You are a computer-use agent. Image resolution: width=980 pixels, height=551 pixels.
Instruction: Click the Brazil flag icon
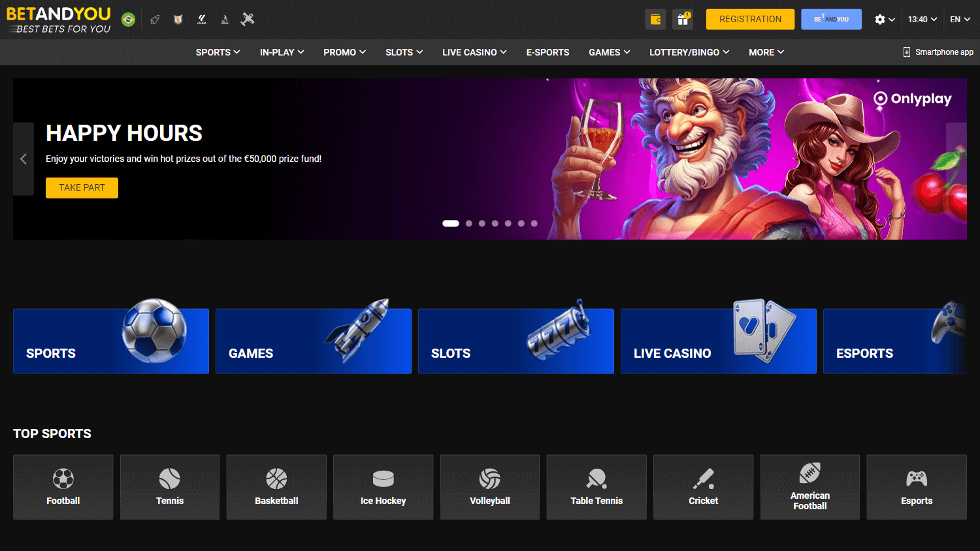click(x=128, y=19)
